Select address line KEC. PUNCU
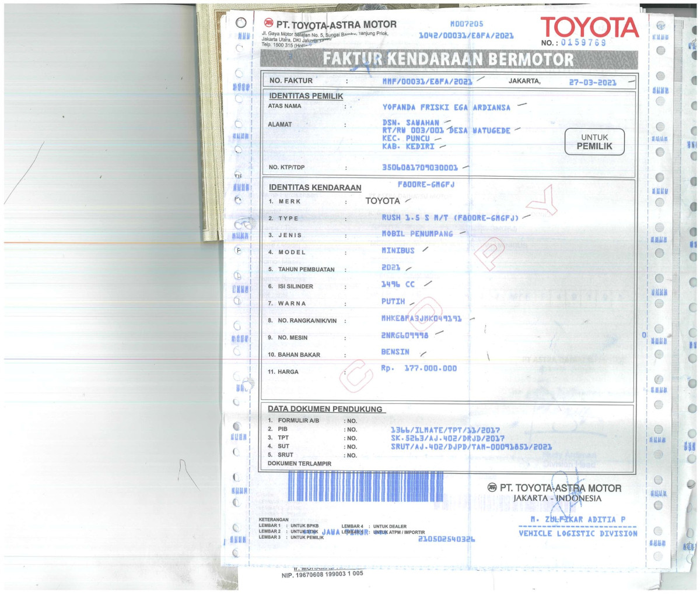 [406, 139]
